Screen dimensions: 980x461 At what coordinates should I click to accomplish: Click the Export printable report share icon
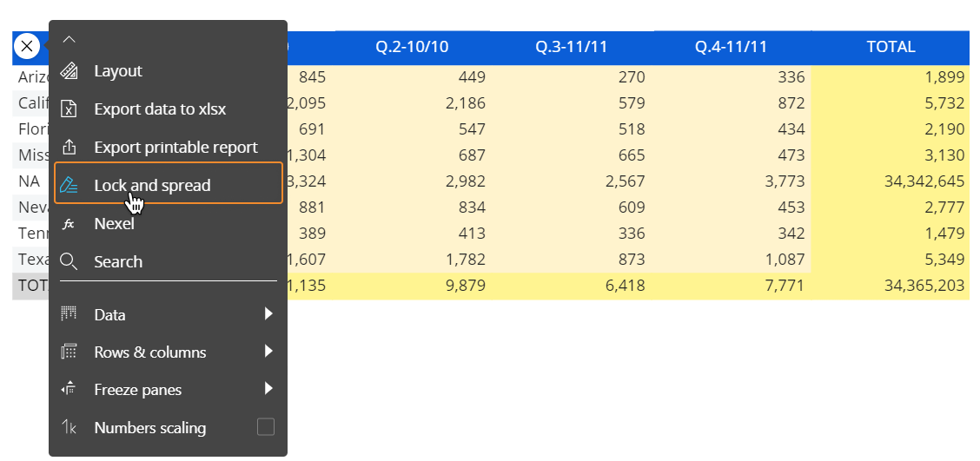70,148
